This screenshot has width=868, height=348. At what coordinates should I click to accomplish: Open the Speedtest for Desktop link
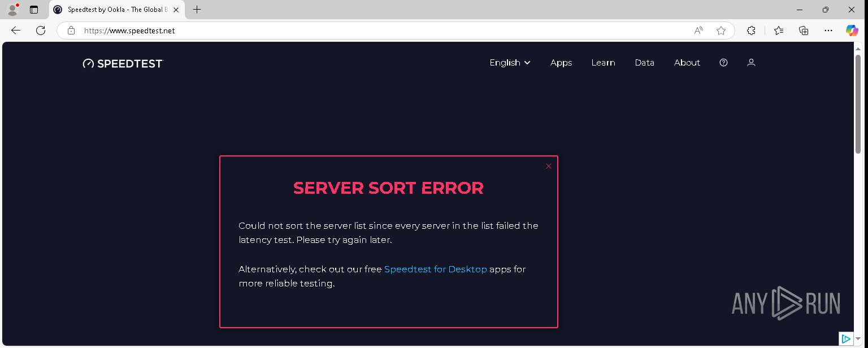click(435, 269)
